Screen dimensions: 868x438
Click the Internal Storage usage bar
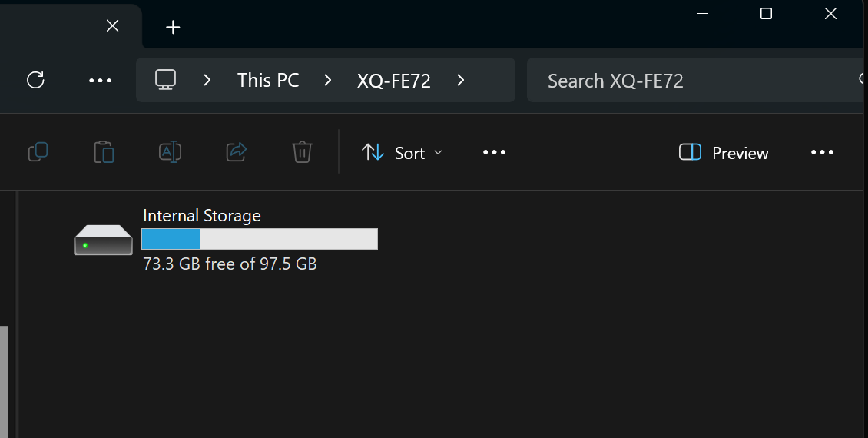click(x=260, y=239)
